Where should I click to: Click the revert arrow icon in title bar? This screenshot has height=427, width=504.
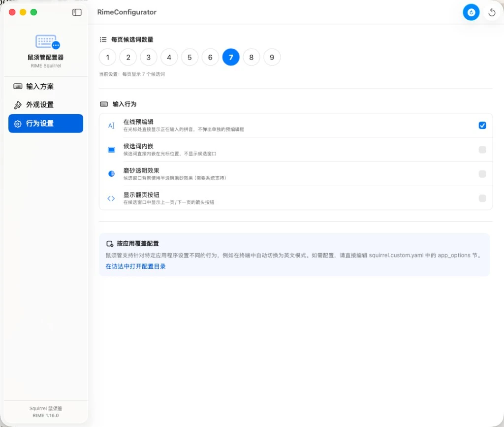pyautogui.click(x=492, y=12)
